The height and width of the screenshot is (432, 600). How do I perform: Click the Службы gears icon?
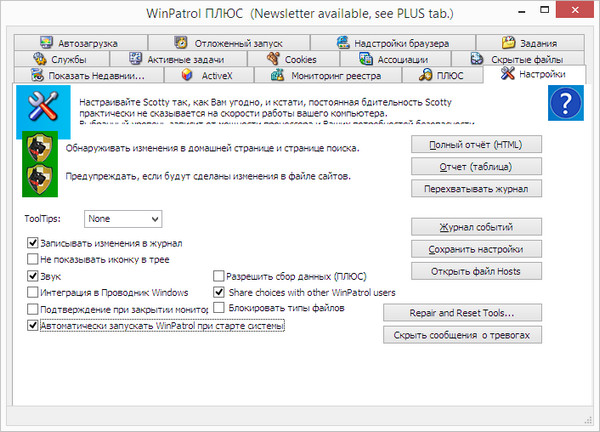(40, 59)
